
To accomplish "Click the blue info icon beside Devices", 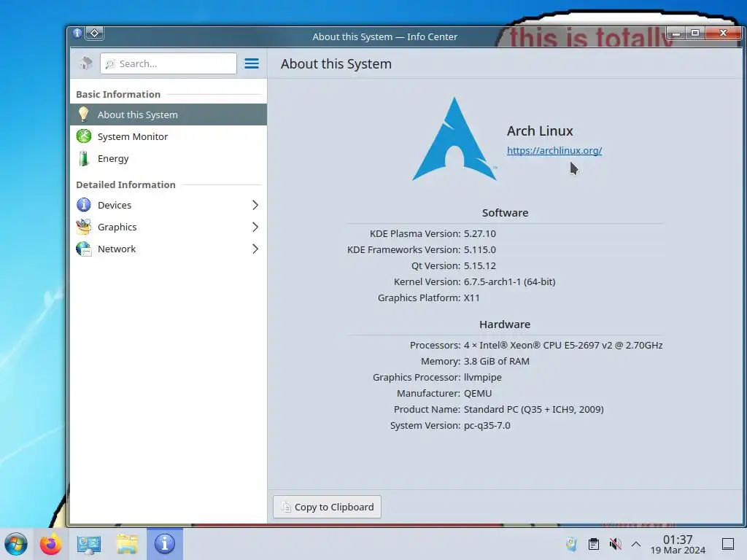I will click(84, 205).
